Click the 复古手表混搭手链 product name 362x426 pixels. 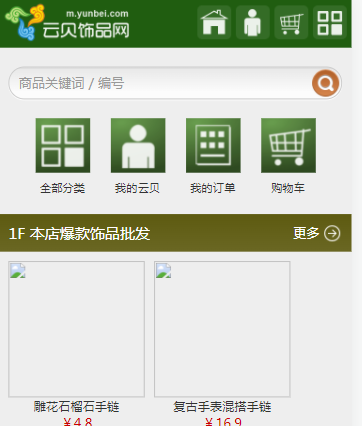[222, 407]
